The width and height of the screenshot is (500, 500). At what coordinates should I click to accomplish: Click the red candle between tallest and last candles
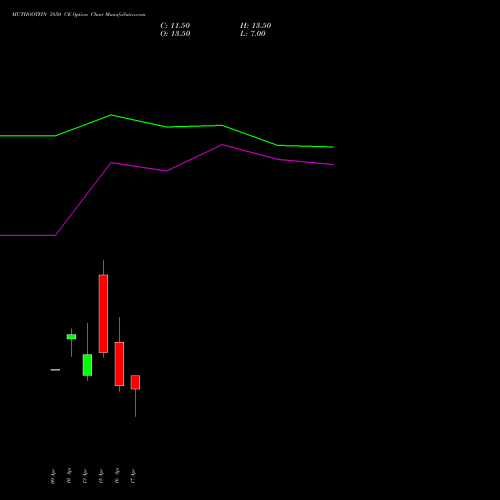(119, 364)
